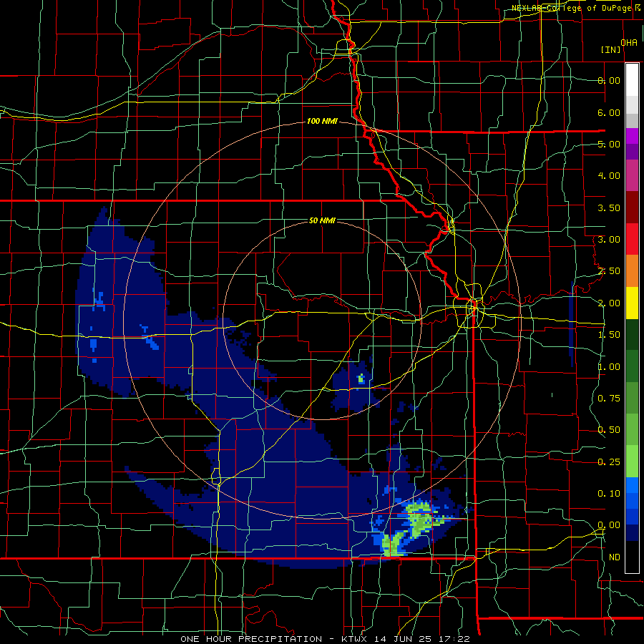Screen dimensions: 644x644
Task: Click the 'ND' legend label
Action: pos(615,557)
